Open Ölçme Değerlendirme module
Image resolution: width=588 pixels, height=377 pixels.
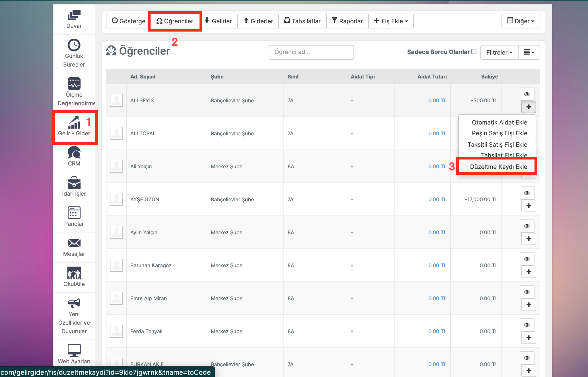click(x=74, y=91)
